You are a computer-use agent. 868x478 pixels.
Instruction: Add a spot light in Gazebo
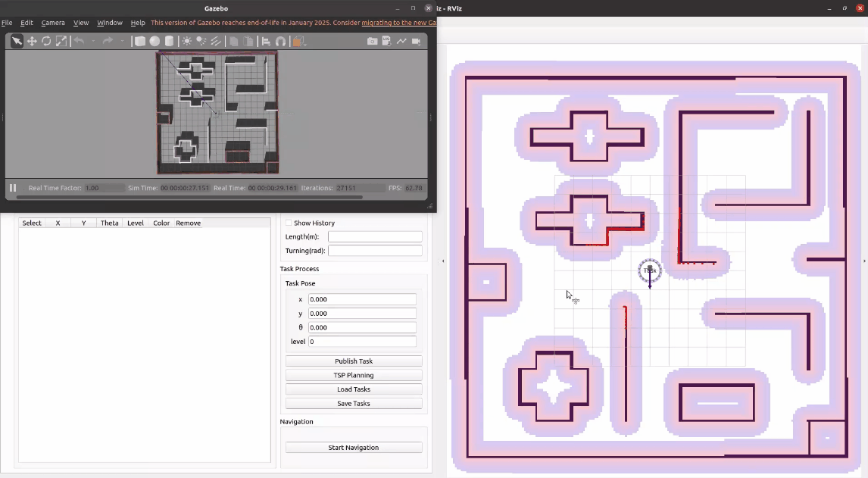coord(201,41)
